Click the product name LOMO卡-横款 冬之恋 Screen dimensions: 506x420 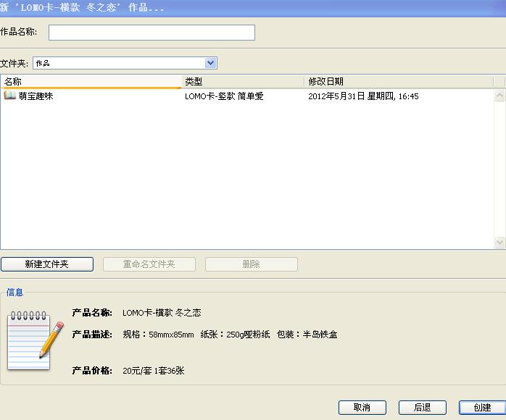(x=162, y=313)
